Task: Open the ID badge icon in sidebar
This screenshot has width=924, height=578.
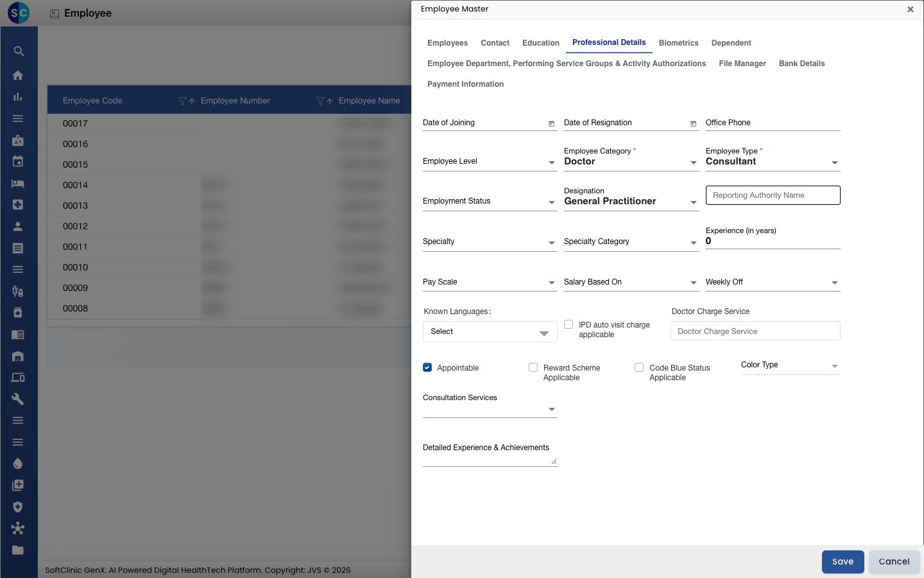Action: 18,140
